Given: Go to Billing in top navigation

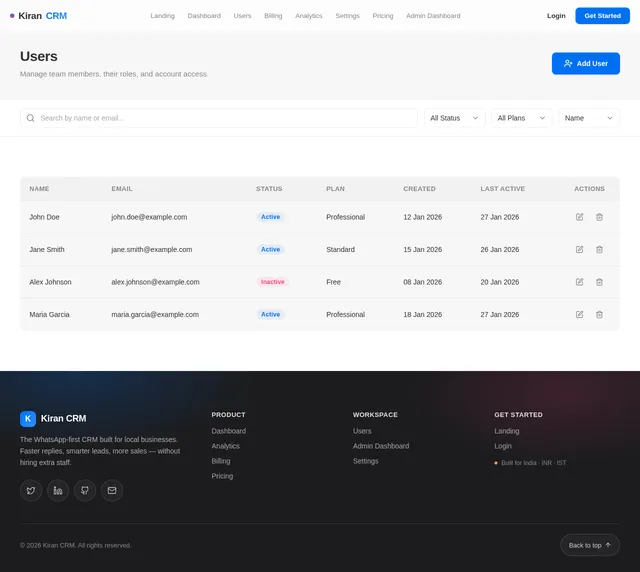Looking at the screenshot, I should [273, 16].
